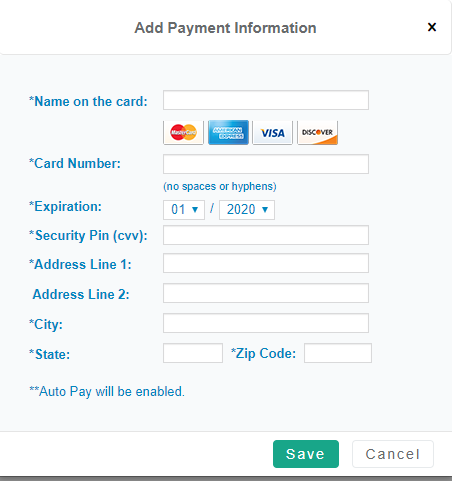
Task: Select the Address Line 1 input
Action: coord(266,263)
